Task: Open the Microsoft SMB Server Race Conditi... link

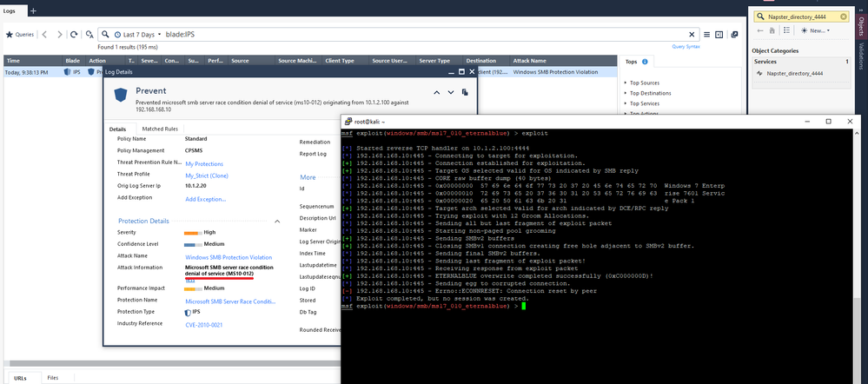Action: (230, 301)
